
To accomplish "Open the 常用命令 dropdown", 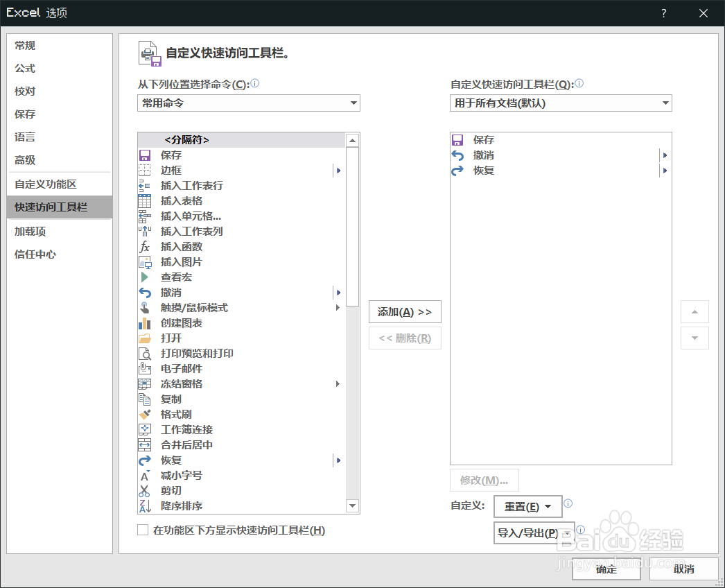I will click(x=248, y=103).
